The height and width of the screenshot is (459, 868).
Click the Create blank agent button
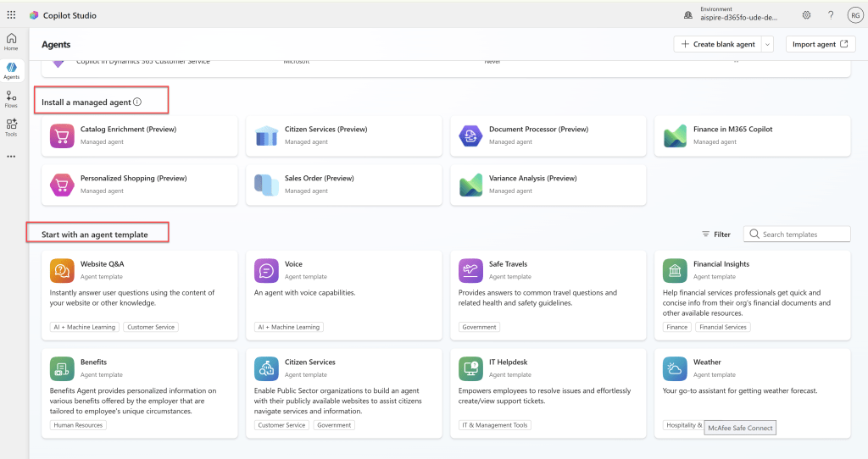(x=717, y=44)
